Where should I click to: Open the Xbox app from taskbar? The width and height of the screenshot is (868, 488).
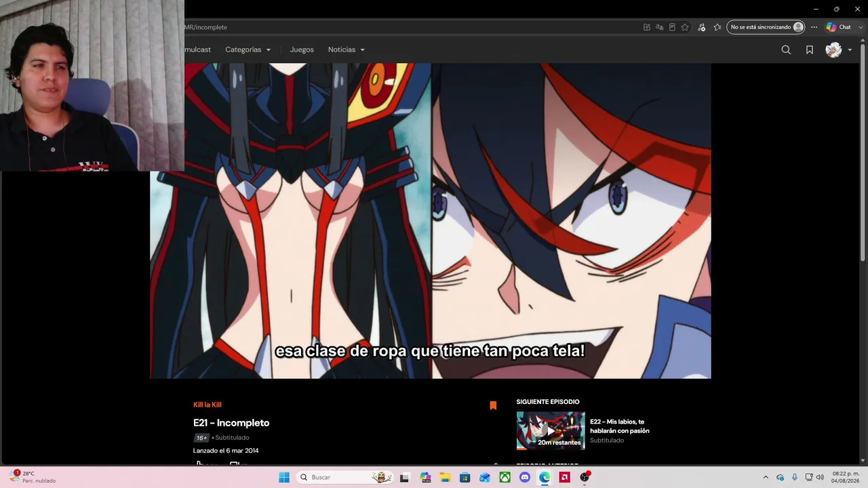coord(505,477)
